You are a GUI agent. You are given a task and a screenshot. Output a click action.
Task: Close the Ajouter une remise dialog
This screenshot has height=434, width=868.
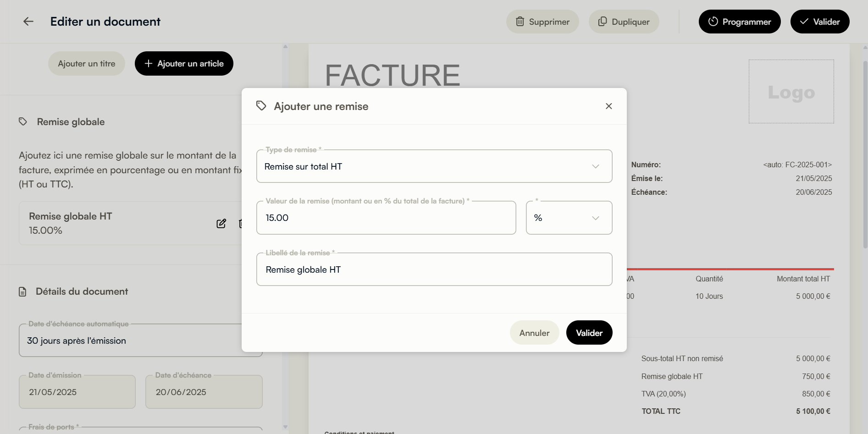tap(609, 106)
